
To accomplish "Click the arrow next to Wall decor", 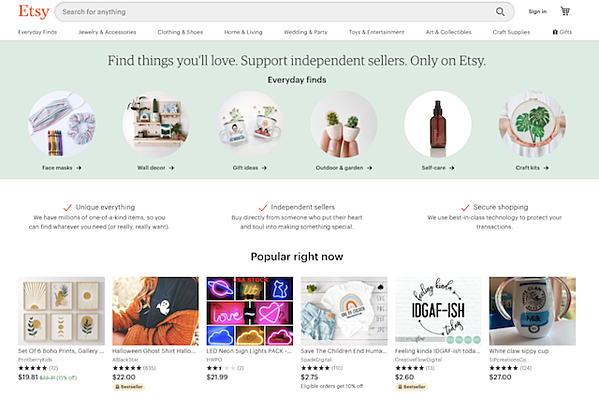I will (x=172, y=168).
